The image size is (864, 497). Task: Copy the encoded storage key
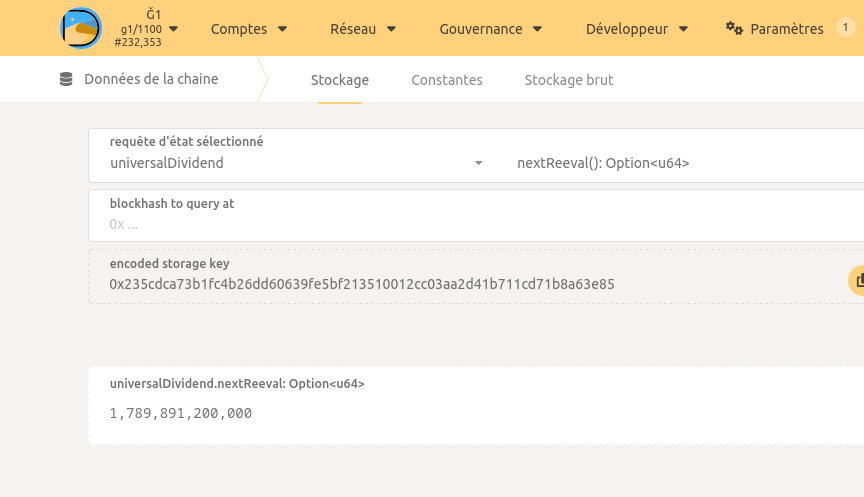(x=857, y=281)
